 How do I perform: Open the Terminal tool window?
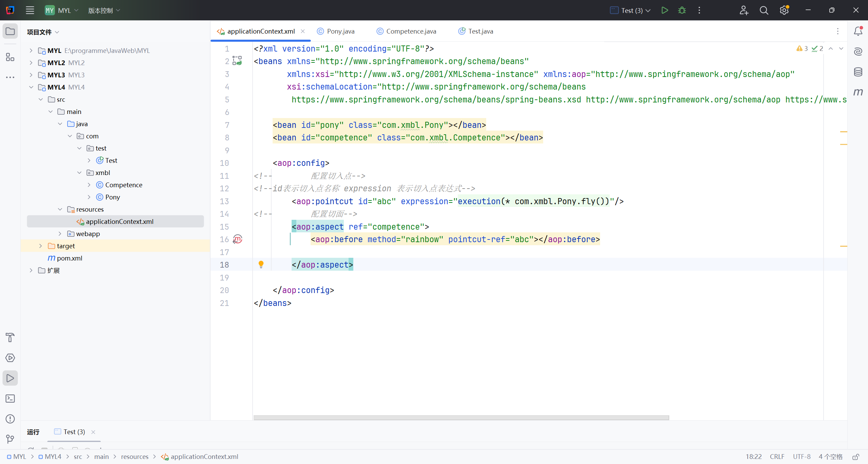click(10, 399)
